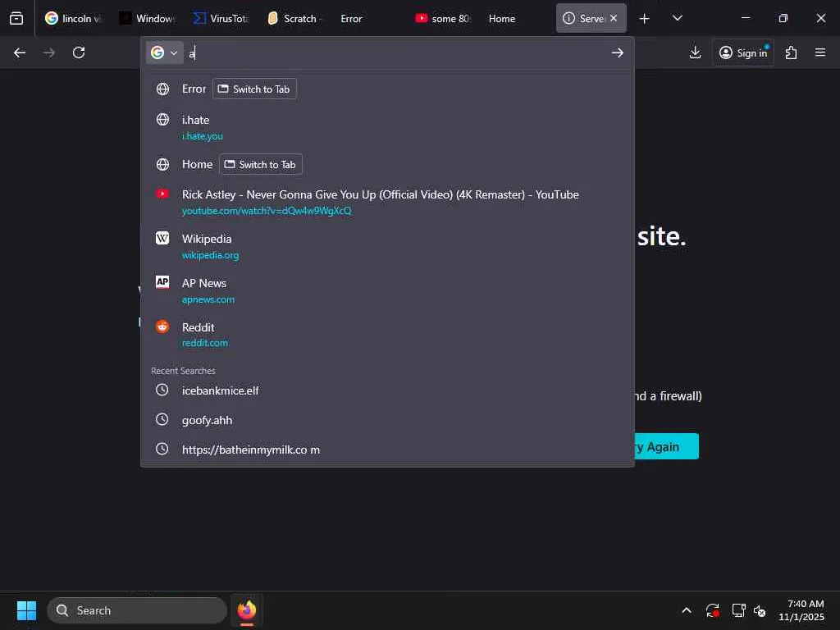Click the globe icon beside Error
The width and height of the screenshot is (840, 630).
163,89
